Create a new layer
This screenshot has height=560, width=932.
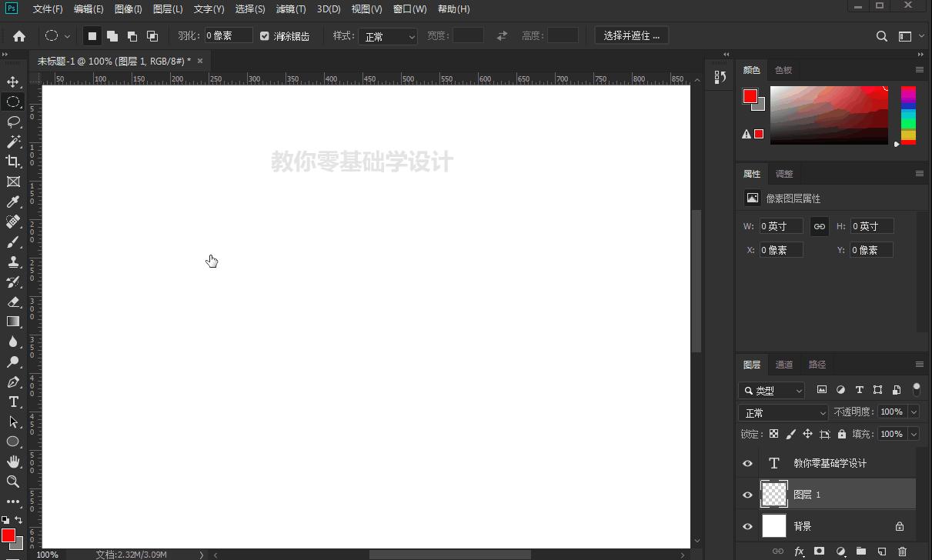pyautogui.click(x=881, y=552)
